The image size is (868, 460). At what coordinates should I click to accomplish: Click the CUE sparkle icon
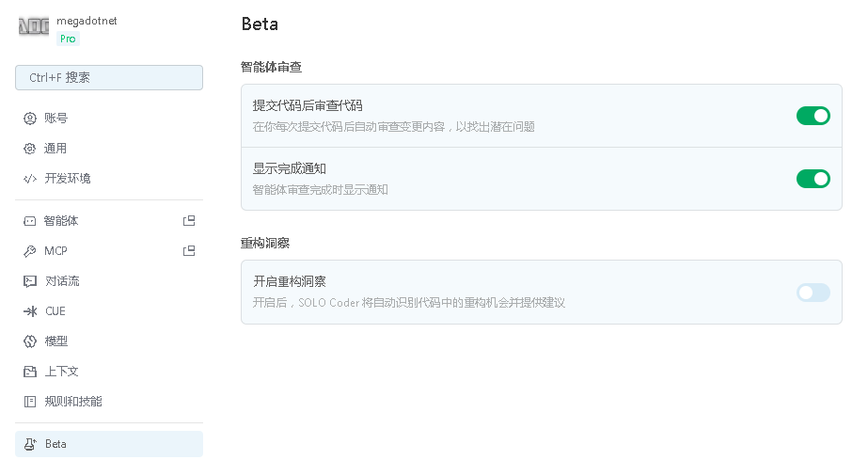tap(29, 311)
